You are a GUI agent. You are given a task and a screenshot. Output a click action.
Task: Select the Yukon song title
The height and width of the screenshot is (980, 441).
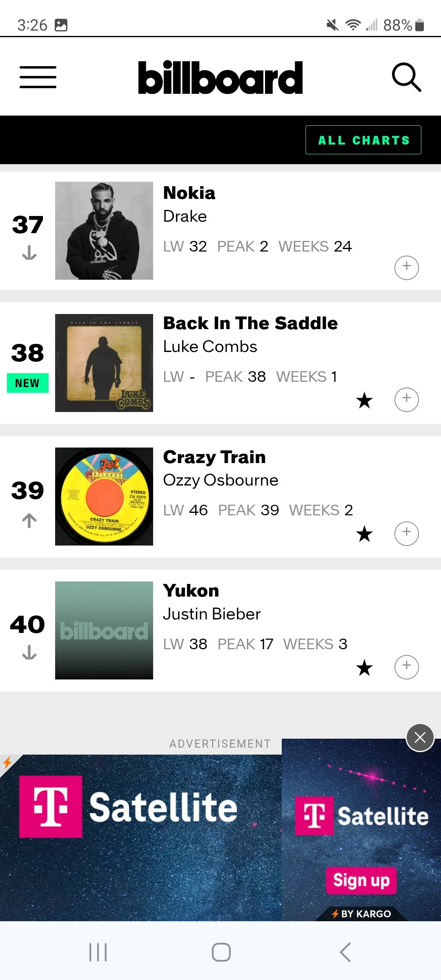(191, 591)
